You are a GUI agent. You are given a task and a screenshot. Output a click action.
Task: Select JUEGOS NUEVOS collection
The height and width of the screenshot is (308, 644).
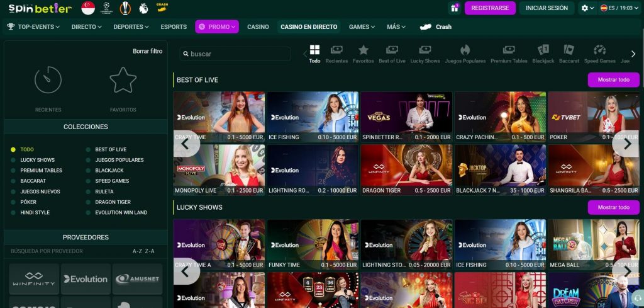[40, 191]
